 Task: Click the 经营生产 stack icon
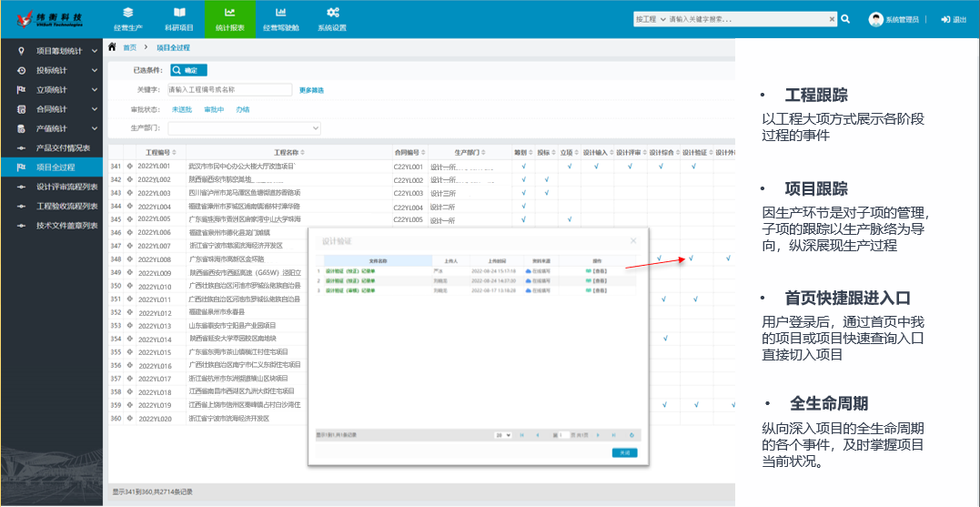tap(127, 13)
